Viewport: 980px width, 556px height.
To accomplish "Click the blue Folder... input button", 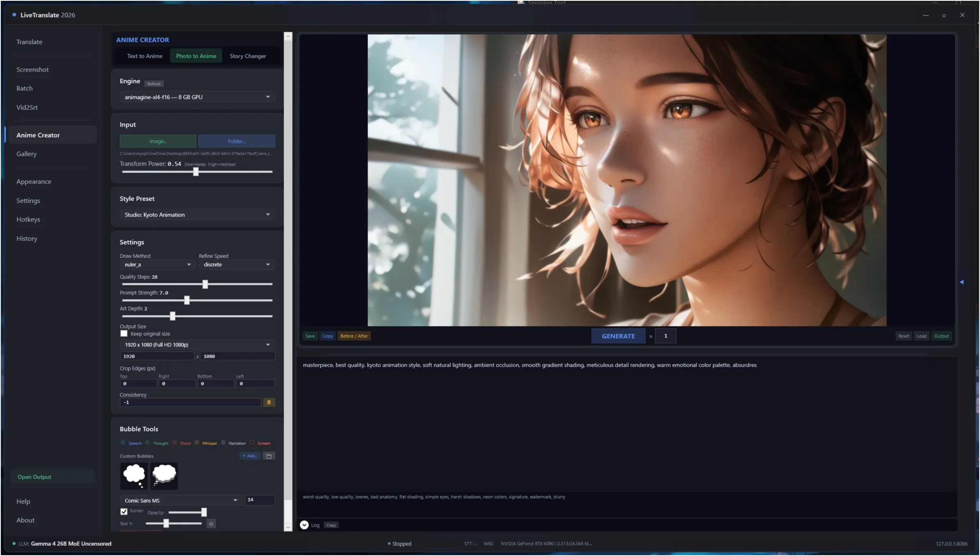I will coord(236,141).
